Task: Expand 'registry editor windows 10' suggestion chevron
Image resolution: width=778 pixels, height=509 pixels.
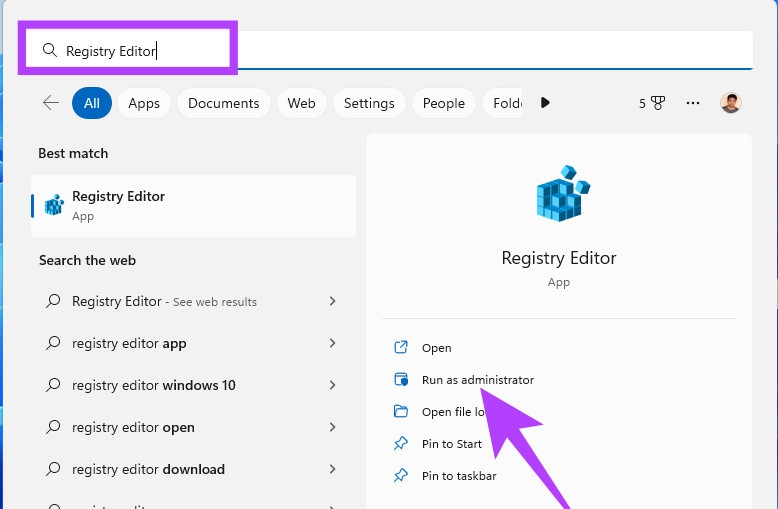Action: coord(332,385)
